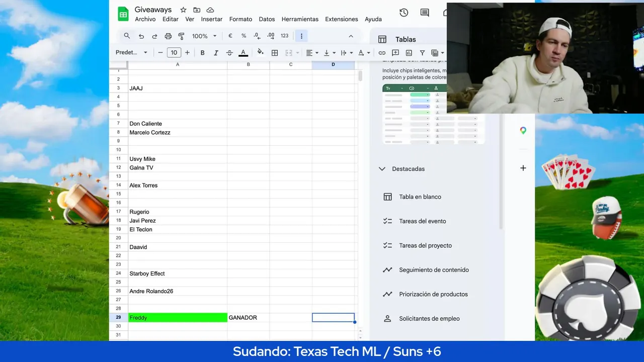
Task: Print the spreadsheet
Action: 168,36
